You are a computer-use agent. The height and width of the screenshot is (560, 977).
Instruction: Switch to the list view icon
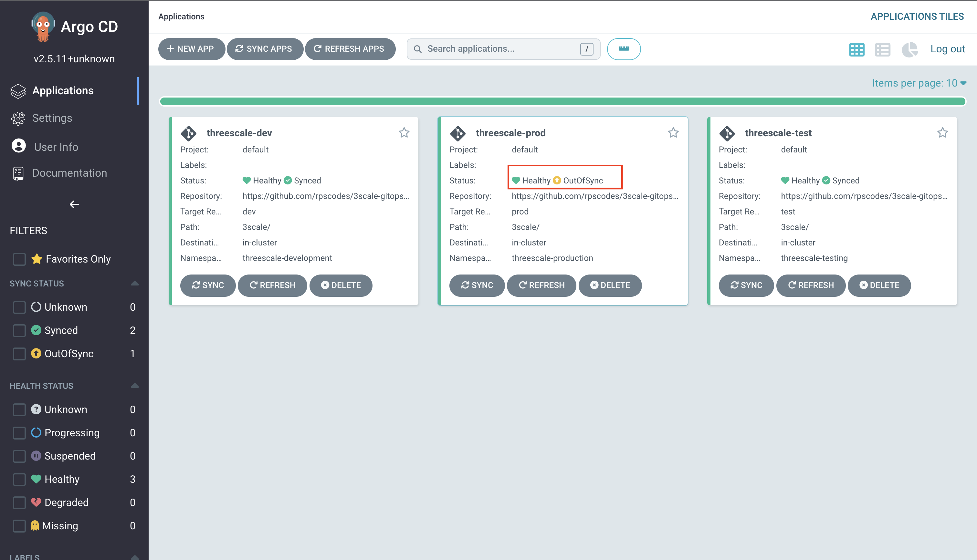tap(882, 49)
